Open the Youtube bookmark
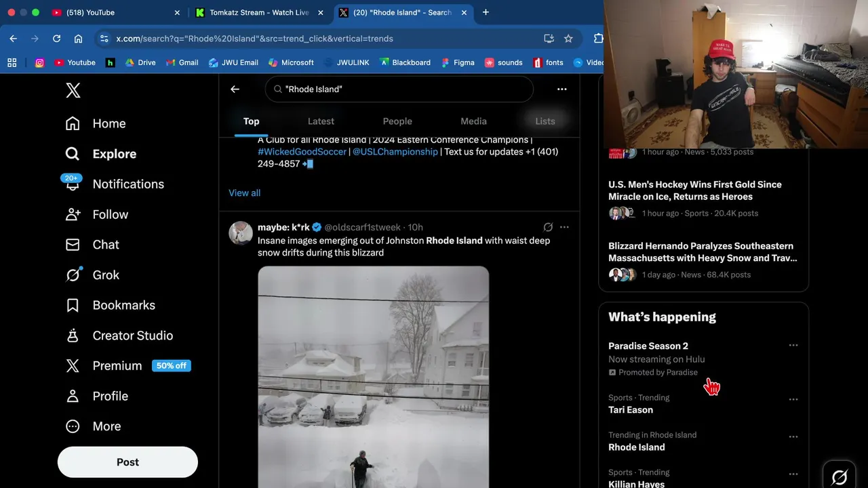This screenshot has width=868, height=488. pyautogui.click(x=75, y=62)
